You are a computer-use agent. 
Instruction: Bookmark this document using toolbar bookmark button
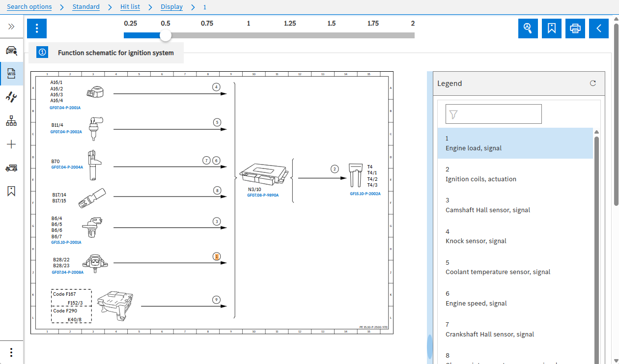click(552, 28)
